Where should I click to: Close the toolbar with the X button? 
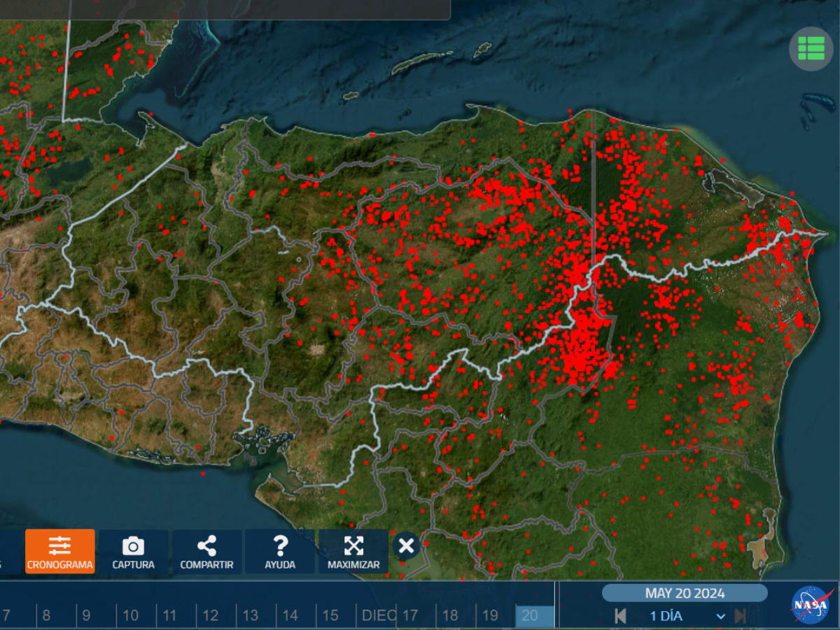click(x=407, y=546)
